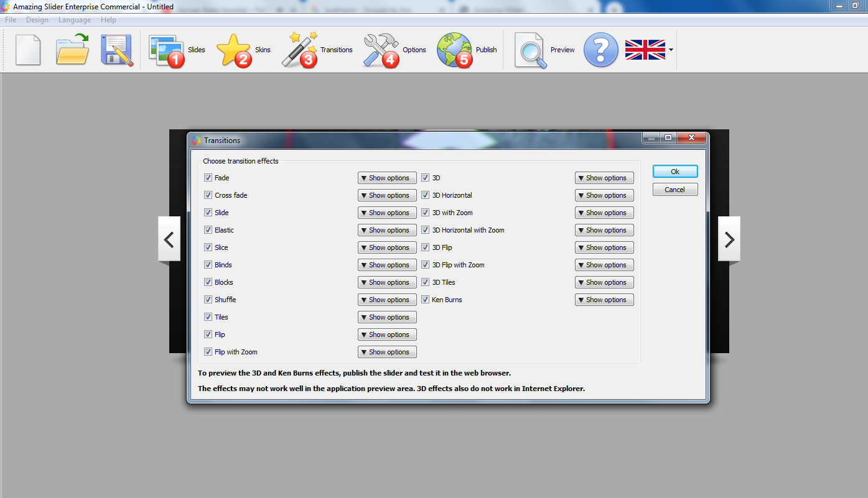Screen dimensions: 868x498
Task: Show options for Flip with Zoom
Action: coord(387,352)
